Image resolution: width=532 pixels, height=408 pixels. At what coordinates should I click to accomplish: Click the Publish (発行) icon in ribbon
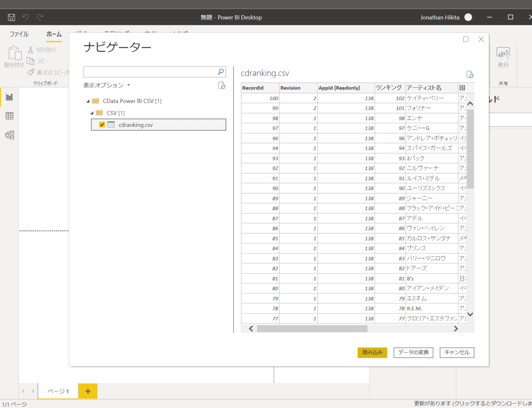(x=503, y=52)
